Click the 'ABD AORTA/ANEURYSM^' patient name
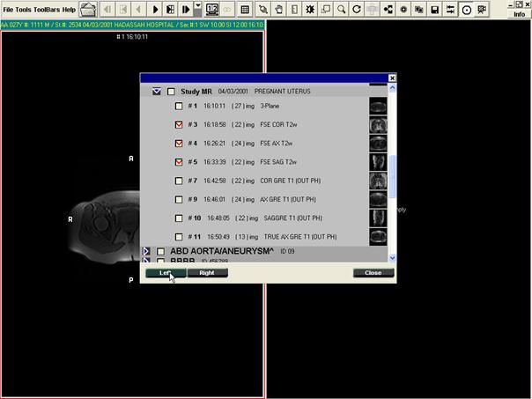 tap(222, 251)
